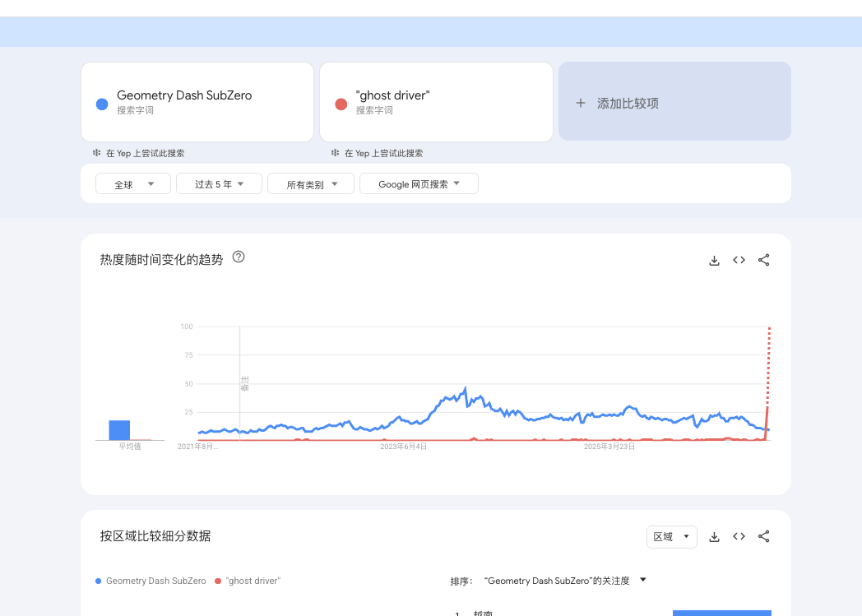Download the regional breakdown data

(714, 537)
